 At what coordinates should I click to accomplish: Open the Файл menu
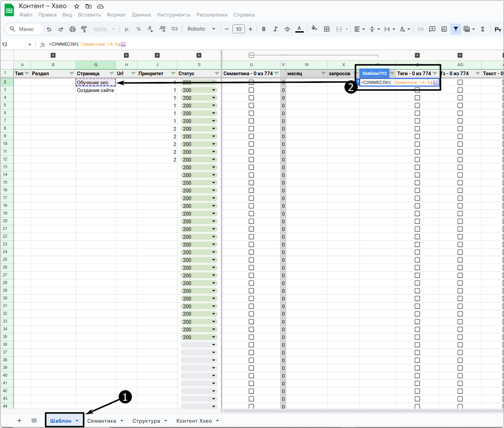coord(26,15)
